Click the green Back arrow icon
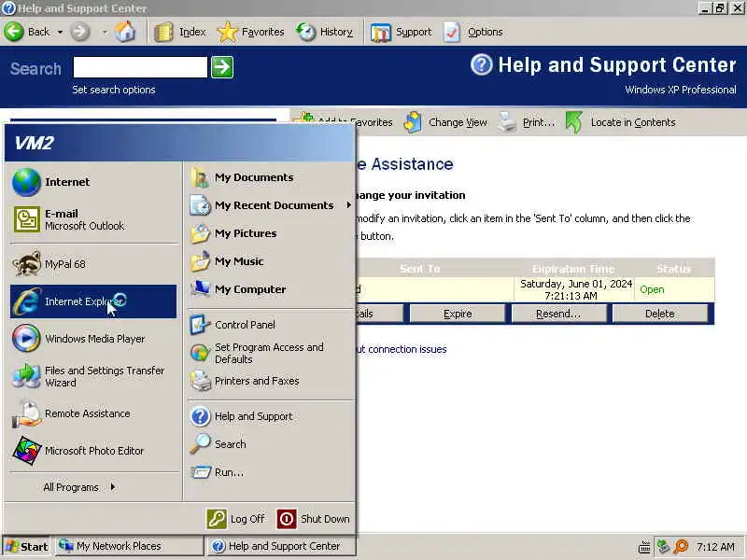Image resolution: width=747 pixels, height=560 pixels. pos(14,32)
